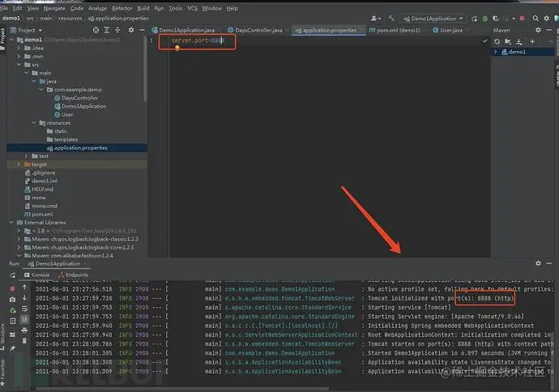559x392 pixels.
Task: Collapse the demo1 root project node
Action: point(11,40)
